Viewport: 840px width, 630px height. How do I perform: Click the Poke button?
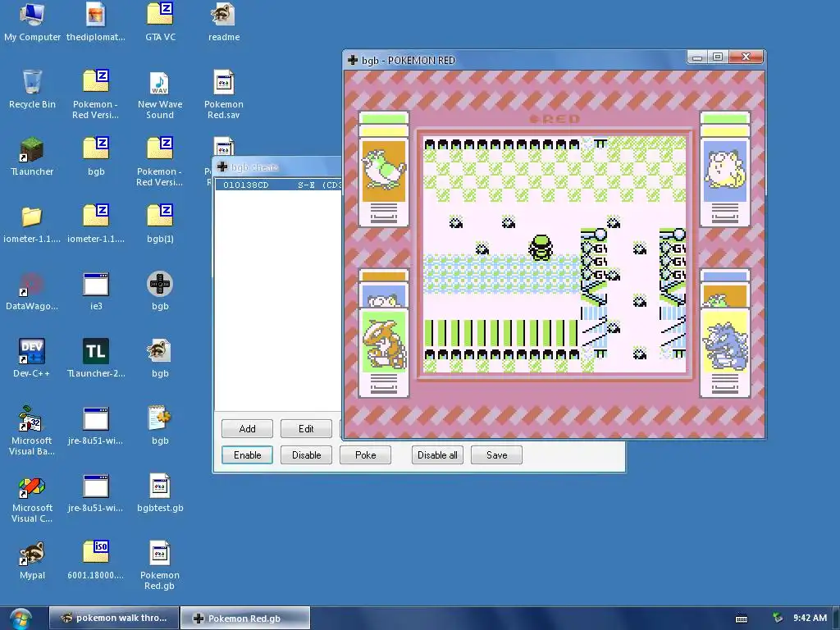(365, 454)
